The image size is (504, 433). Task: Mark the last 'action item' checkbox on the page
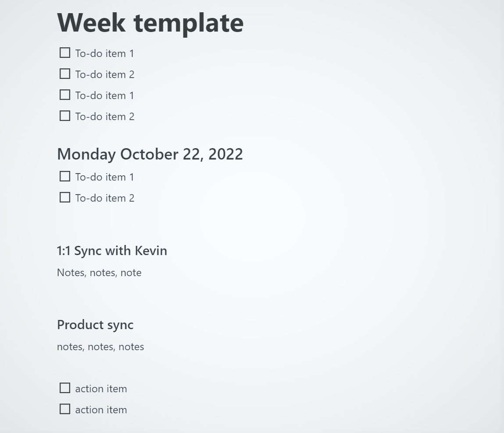[x=64, y=408]
